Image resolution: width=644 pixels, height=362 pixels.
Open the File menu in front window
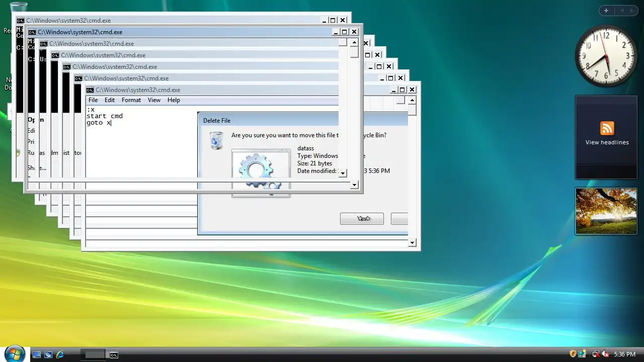click(x=93, y=100)
